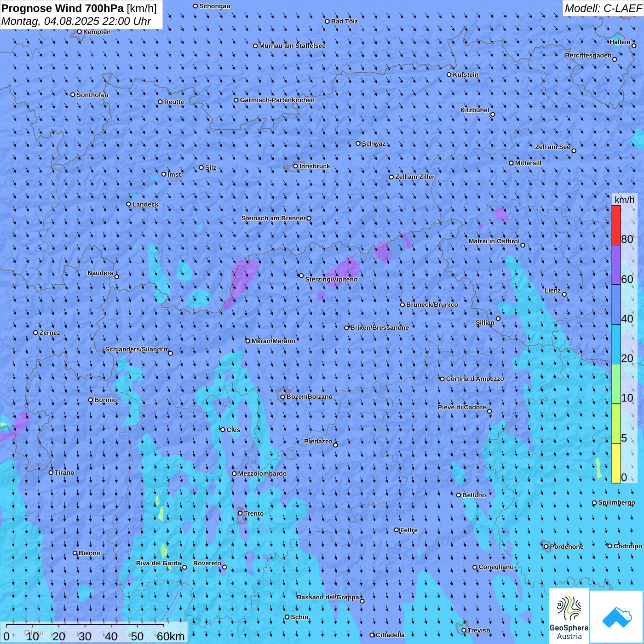Click the 60km distance scale bar

pyautogui.click(x=94, y=632)
